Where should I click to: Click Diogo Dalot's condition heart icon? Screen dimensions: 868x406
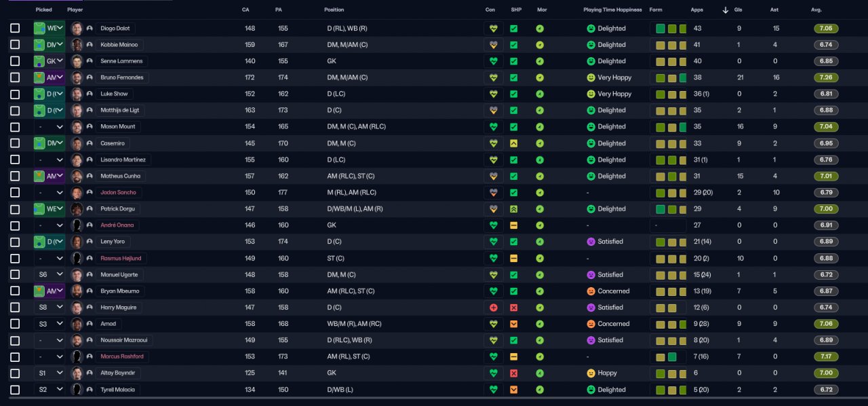click(x=494, y=29)
